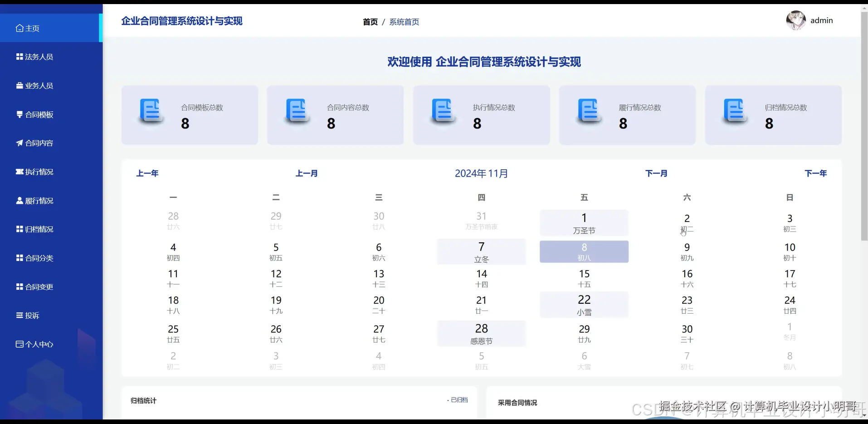Click the home icon beside 主页
This screenshot has width=868, height=424.
tap(19, 28)
